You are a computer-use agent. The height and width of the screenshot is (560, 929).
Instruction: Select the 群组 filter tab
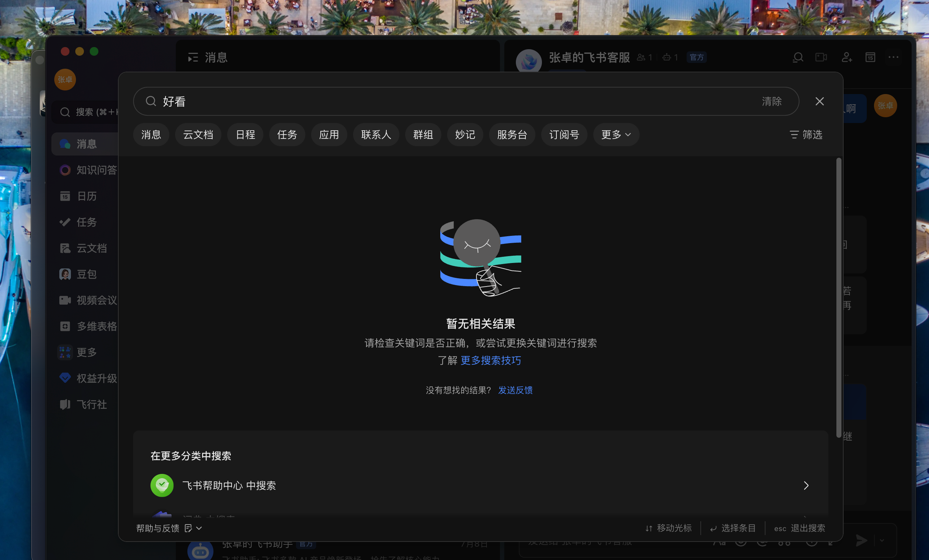[x=423, y=135]
